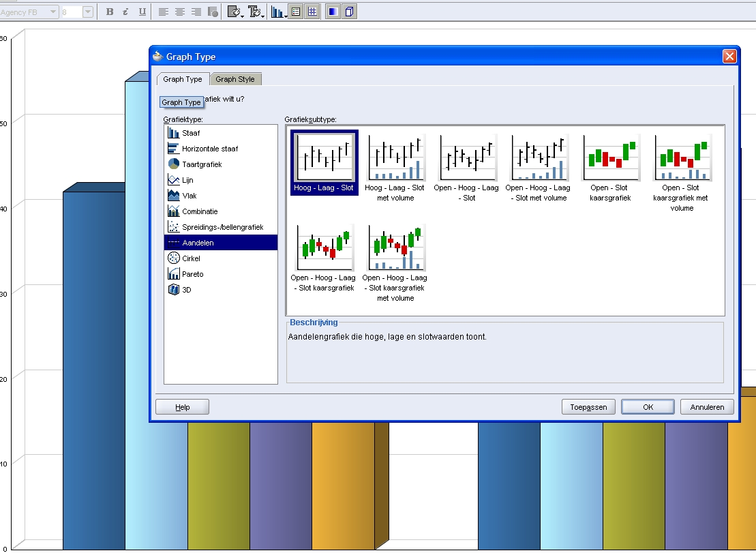Toggle bold formatting in toolbar
Viewport: 756px width, 553px height.
coord(110,12)
